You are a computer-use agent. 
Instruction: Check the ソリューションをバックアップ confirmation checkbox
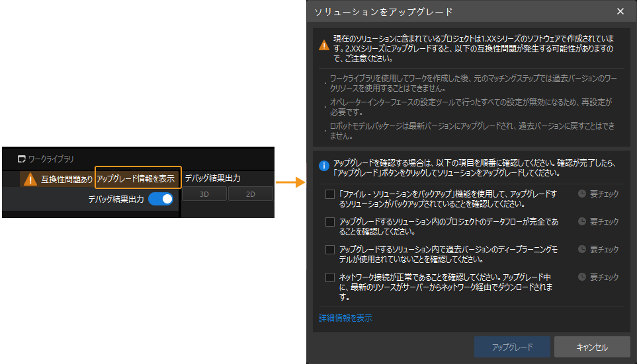coord(330,194)
